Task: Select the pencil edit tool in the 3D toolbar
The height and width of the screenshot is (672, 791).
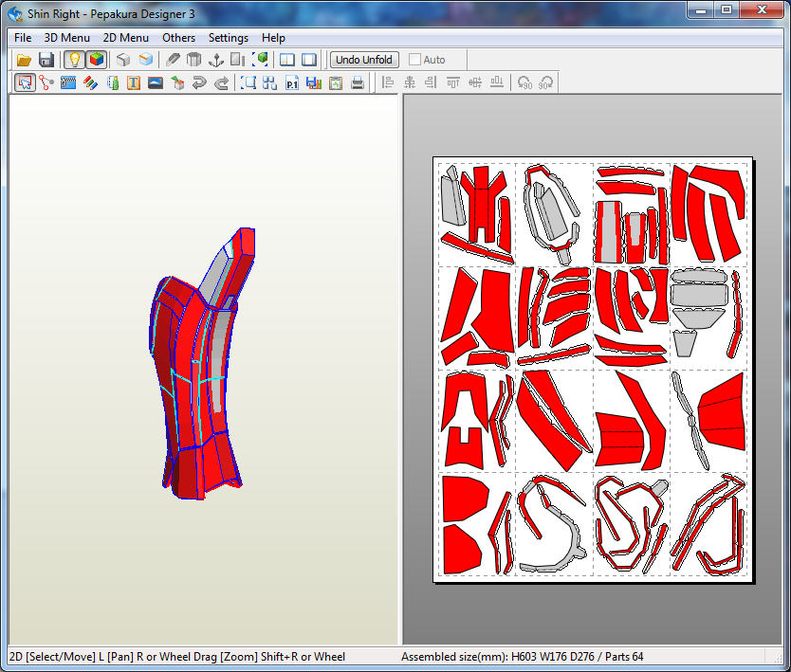Action: tap(173, 60)
